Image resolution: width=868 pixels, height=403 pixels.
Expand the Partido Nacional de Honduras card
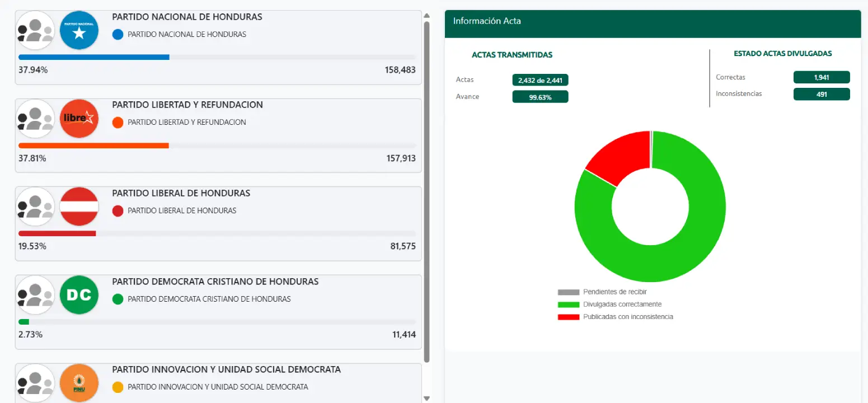186,17
